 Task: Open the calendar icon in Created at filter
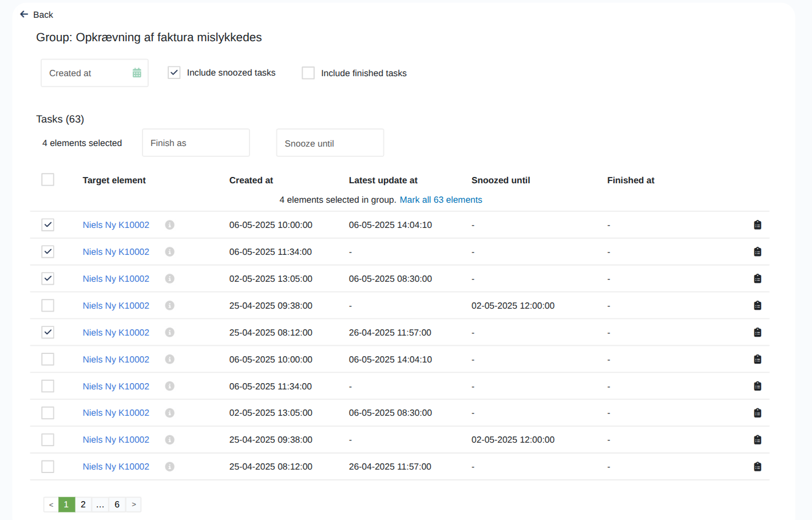point(136,73)
